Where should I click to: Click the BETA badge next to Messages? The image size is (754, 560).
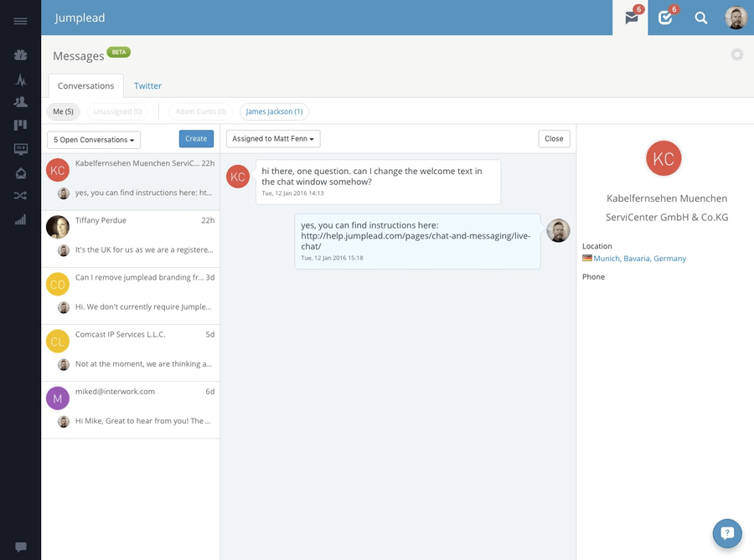coord(119,52)
